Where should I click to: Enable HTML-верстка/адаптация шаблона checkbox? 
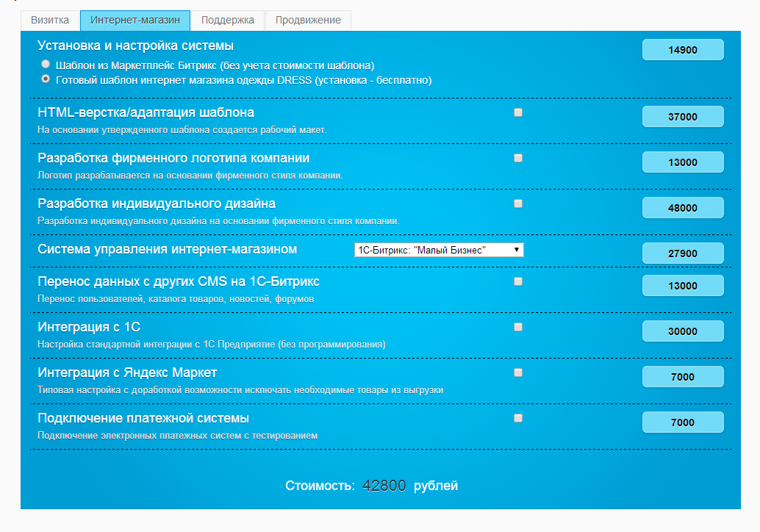[x=518, y=112]
